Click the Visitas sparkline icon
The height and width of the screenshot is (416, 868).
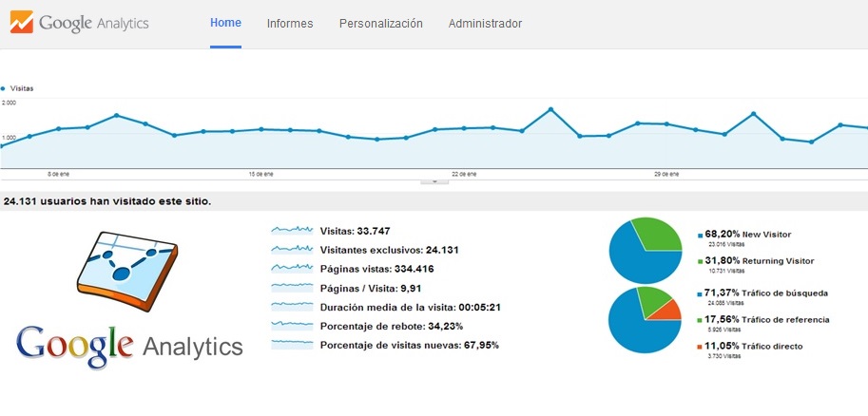pos(292,231)
